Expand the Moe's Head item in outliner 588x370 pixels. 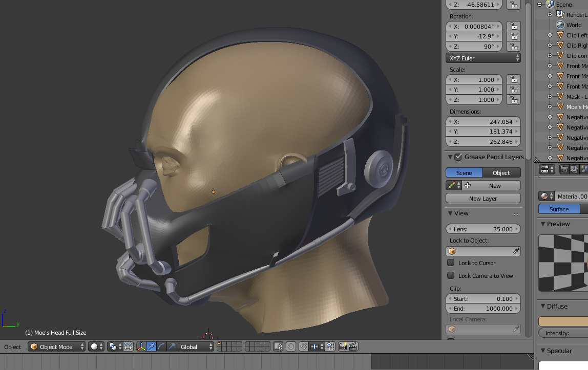(550, 107)
